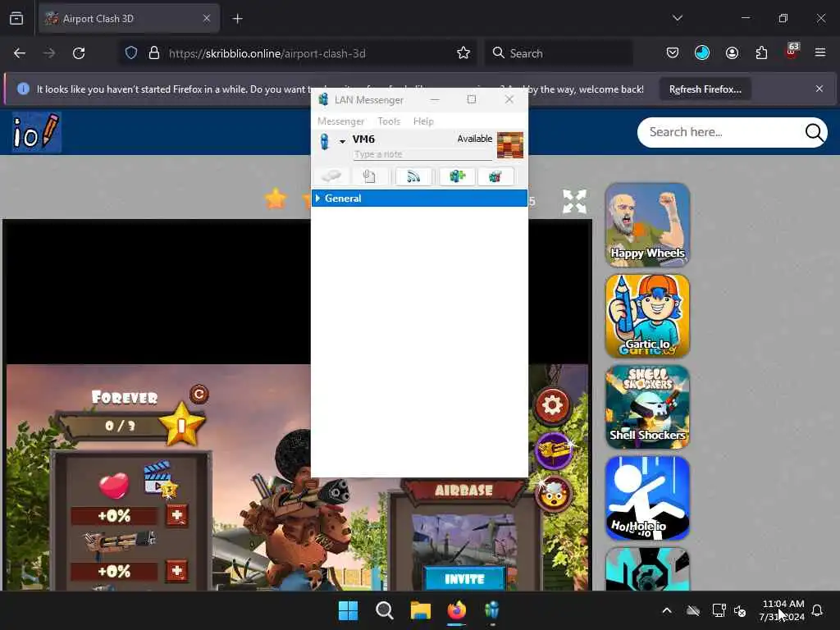The width and height of the screenshot is (840, 630).
Task: Toggle the game fullscreen icon
Action: (x=574, y=202)
